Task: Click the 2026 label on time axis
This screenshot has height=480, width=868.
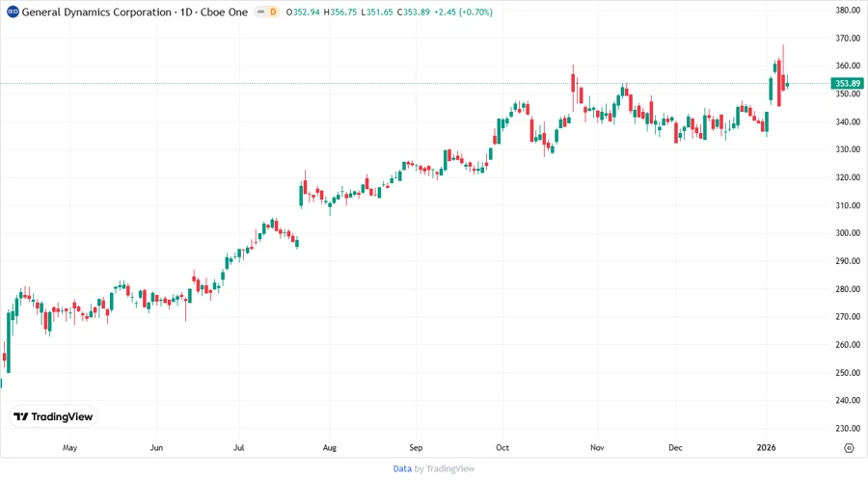Action: click(767, 447)
